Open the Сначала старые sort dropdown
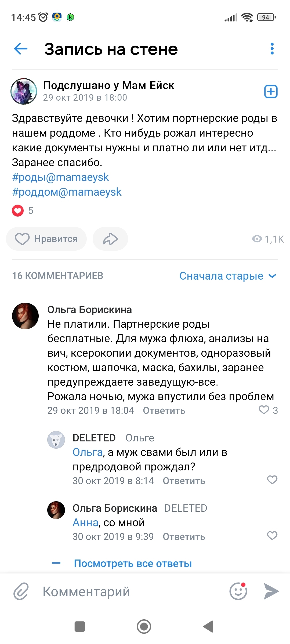 227,276
